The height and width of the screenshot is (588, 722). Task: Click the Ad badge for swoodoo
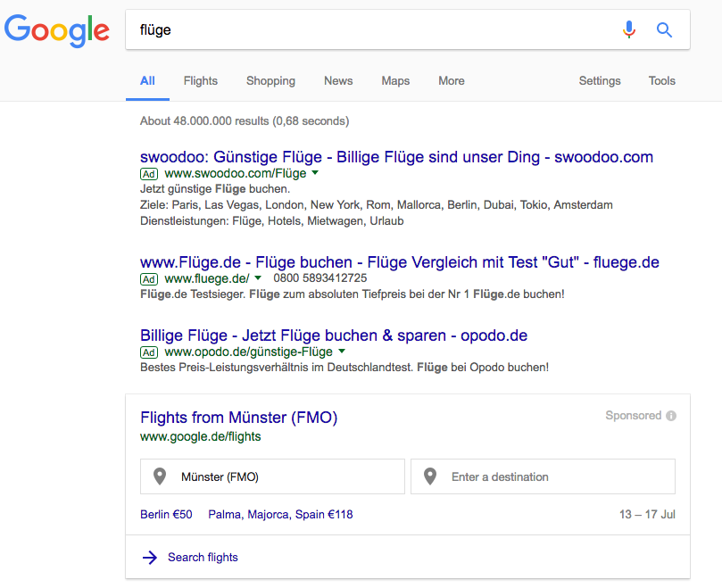[149, 174]
